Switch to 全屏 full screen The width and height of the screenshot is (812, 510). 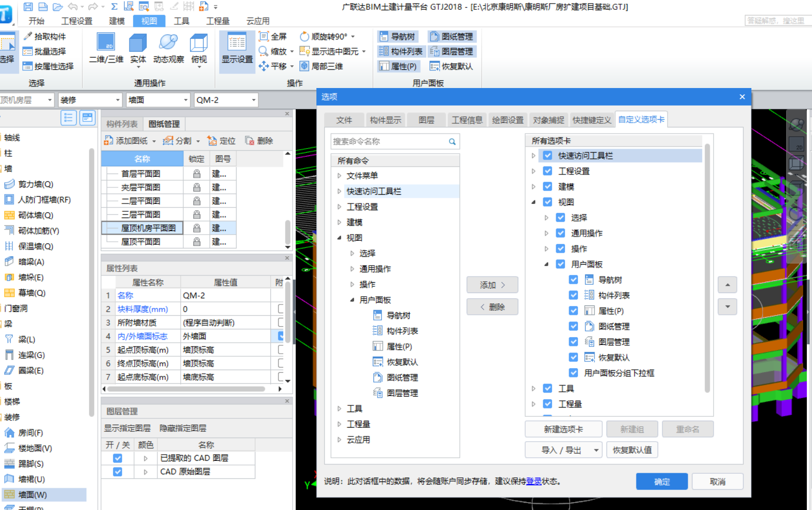pos(272,36)
